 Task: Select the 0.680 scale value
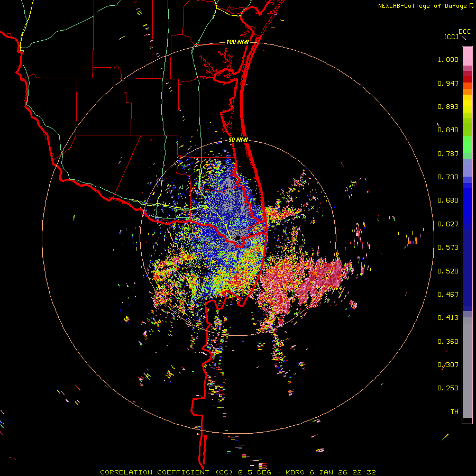point(448,200)
